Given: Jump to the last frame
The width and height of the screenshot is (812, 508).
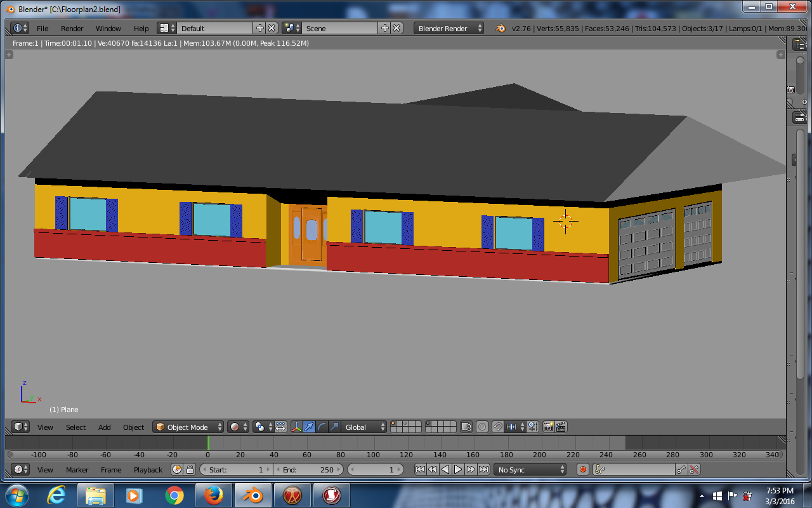Looking at the screenshot, I should coord(483,469).
